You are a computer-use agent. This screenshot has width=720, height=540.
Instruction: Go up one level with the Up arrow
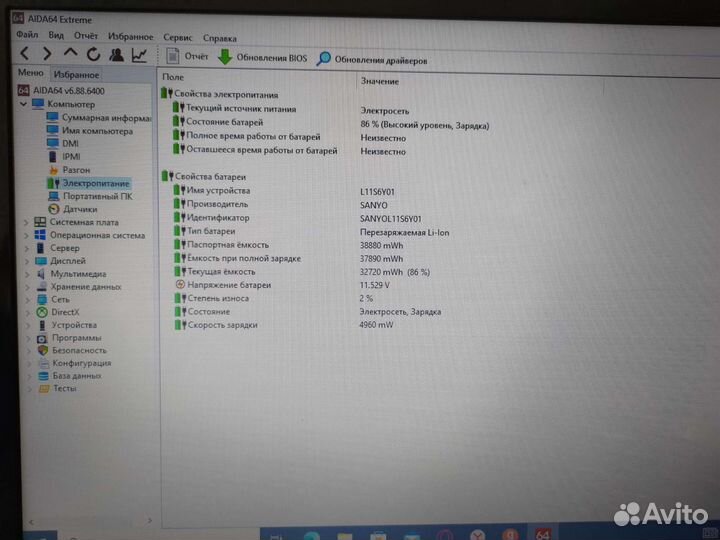coord(70,53)
